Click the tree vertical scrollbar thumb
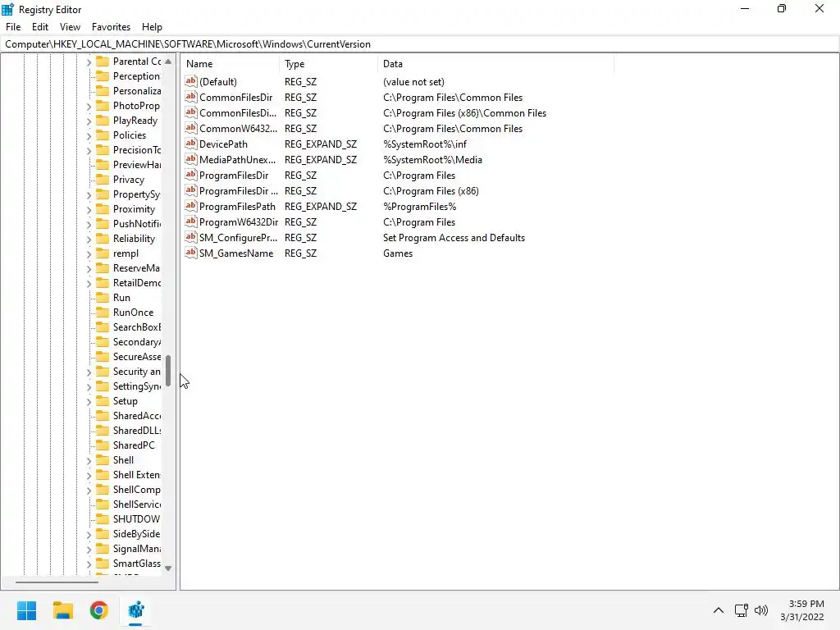 (x=168, y=370)
